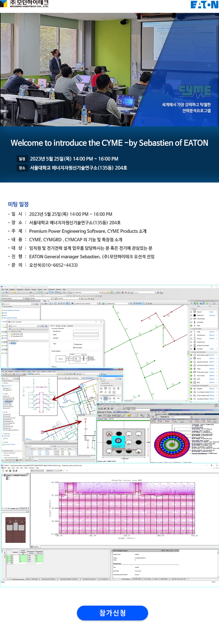Select the DEFAULT entry under My Inventory
The height and width of the screenshot is (644, 219).
coord(13,343)
